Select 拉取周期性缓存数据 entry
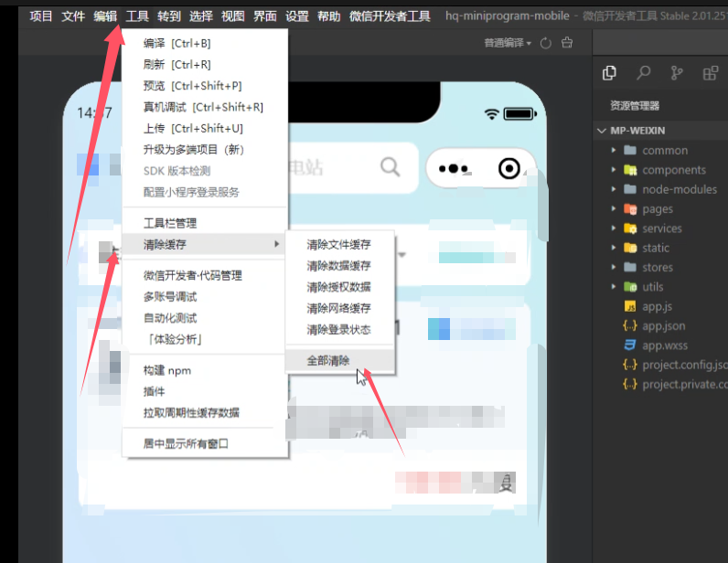This screenshot has width=728, height=563. point(205,412)
